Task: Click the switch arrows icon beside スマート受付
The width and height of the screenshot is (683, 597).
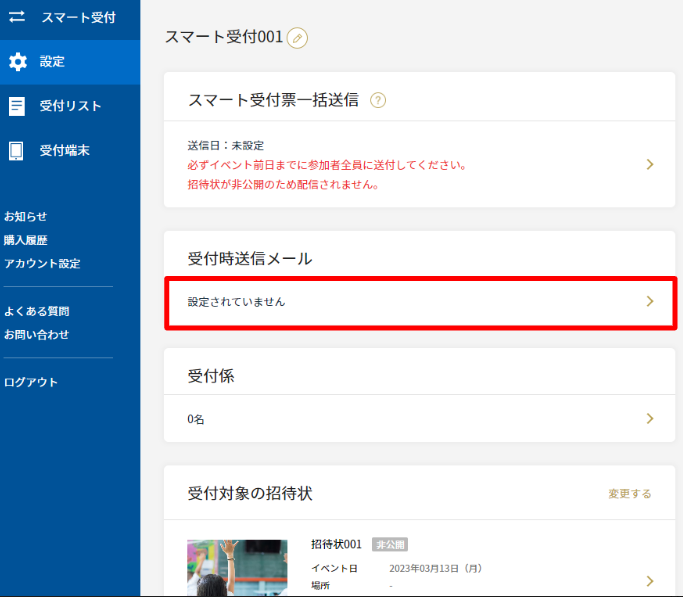Action: pyautogui.click(x=17, y=17)
